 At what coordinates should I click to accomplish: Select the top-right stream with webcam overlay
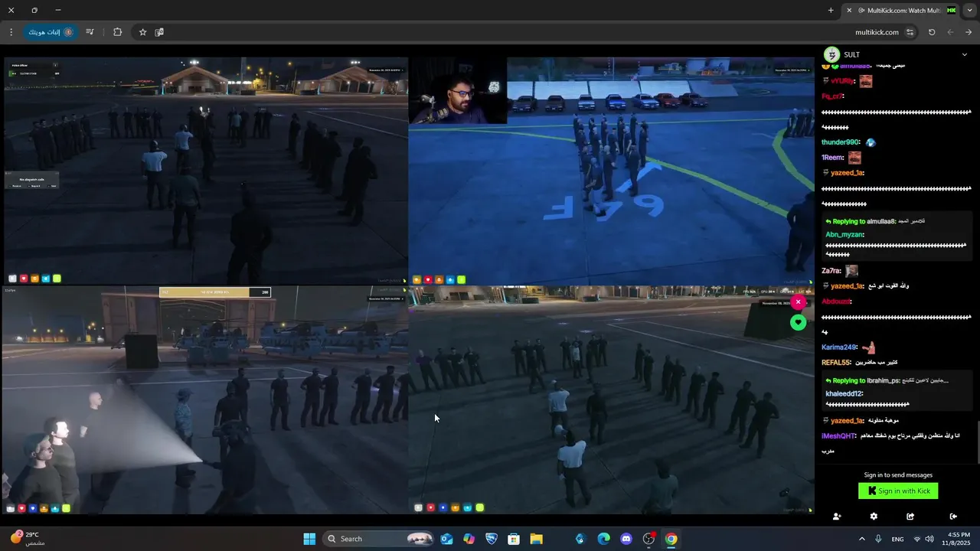pos(611,170)
